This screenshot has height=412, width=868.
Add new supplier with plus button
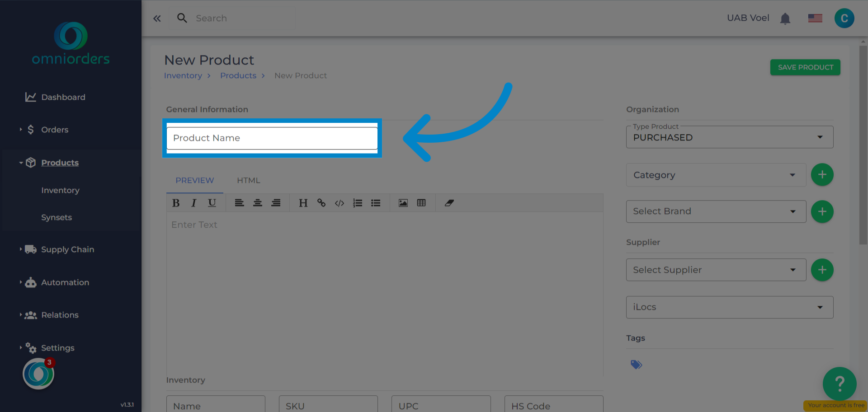click(x=822, y=270)
